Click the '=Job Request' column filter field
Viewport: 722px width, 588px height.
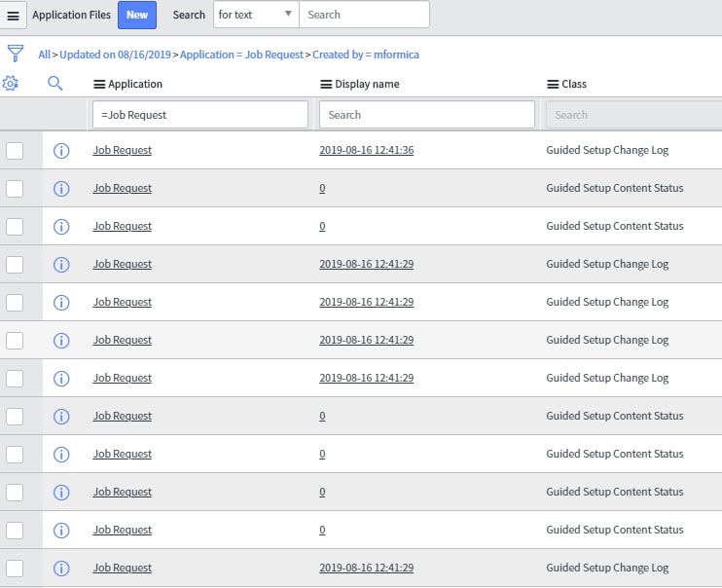point(200,115)
